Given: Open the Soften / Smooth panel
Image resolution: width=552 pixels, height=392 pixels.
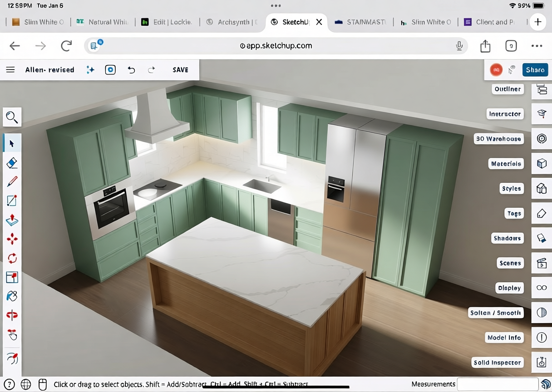Looking at the screenshot, I should [x=542, y=313].
